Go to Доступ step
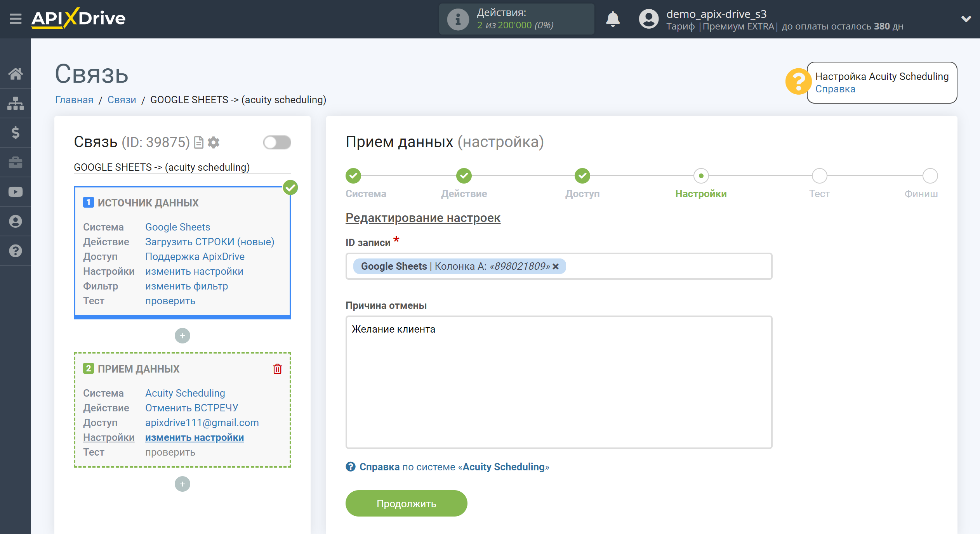Viewport: 980px width, 534px height. 582,176
